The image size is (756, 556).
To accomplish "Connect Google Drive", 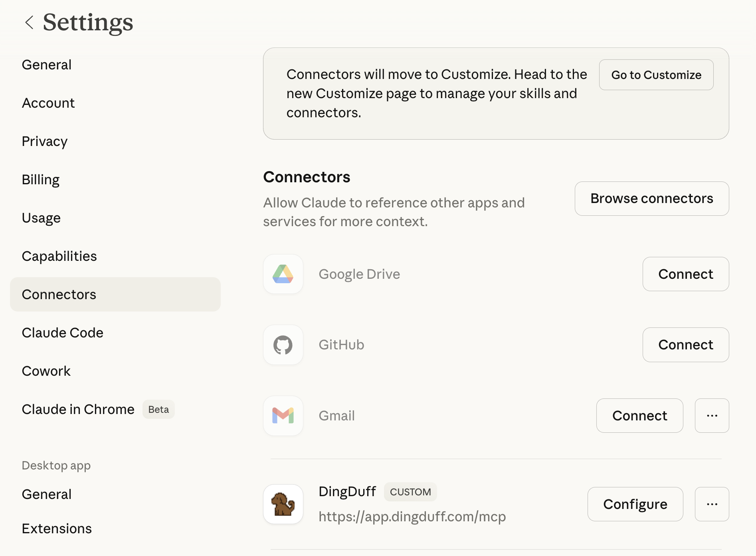I will [685, 274].
